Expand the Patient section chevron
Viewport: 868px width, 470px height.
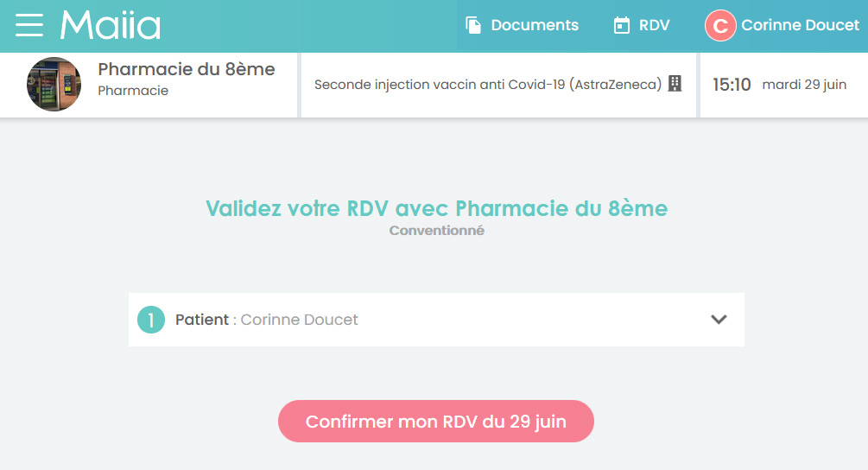719,320
